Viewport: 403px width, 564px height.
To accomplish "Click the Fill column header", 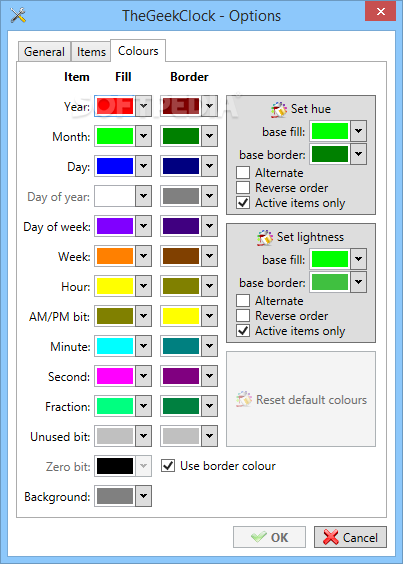I will pos(123,77).
